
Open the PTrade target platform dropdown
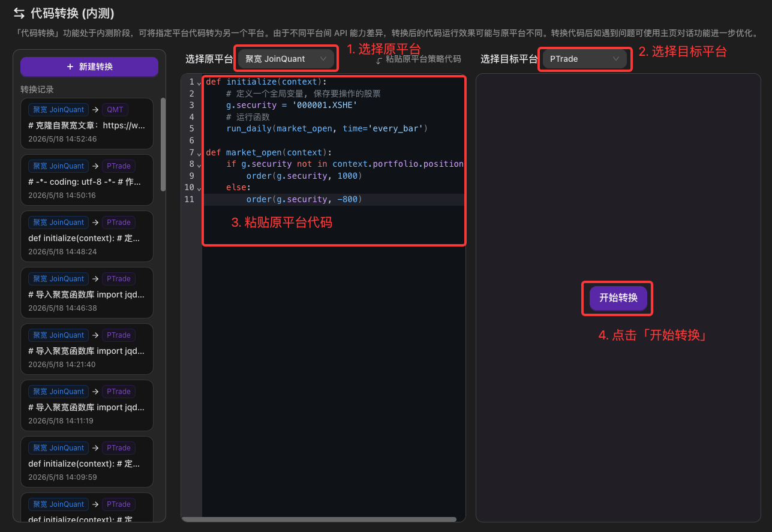click(x=584, y=59)
